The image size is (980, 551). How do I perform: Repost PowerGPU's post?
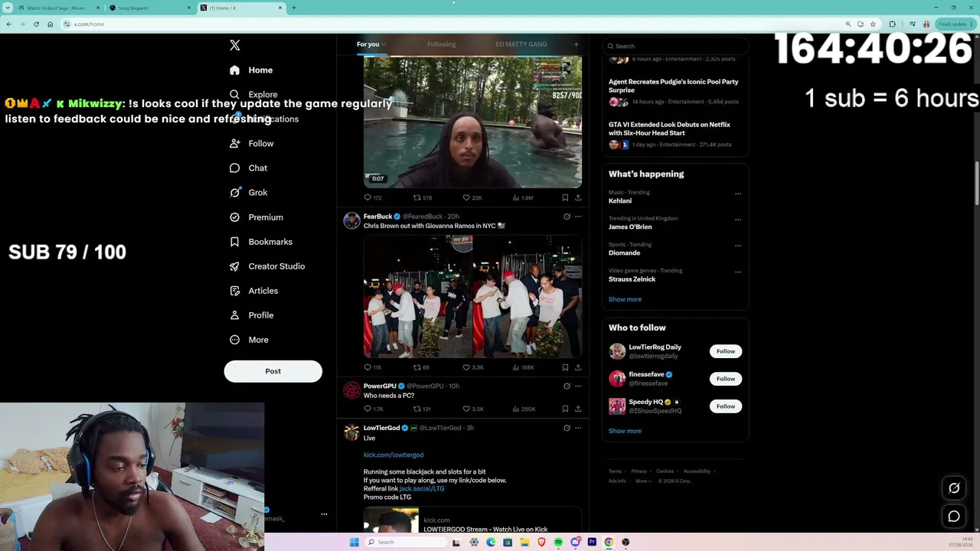[422, 409]
